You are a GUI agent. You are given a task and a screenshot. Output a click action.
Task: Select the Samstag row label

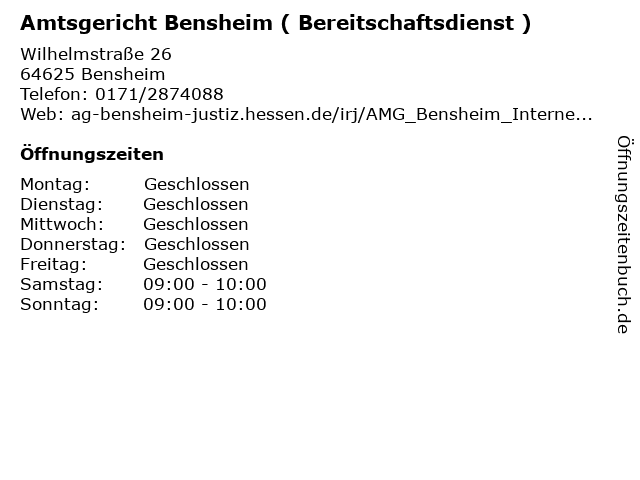point(62,284)
